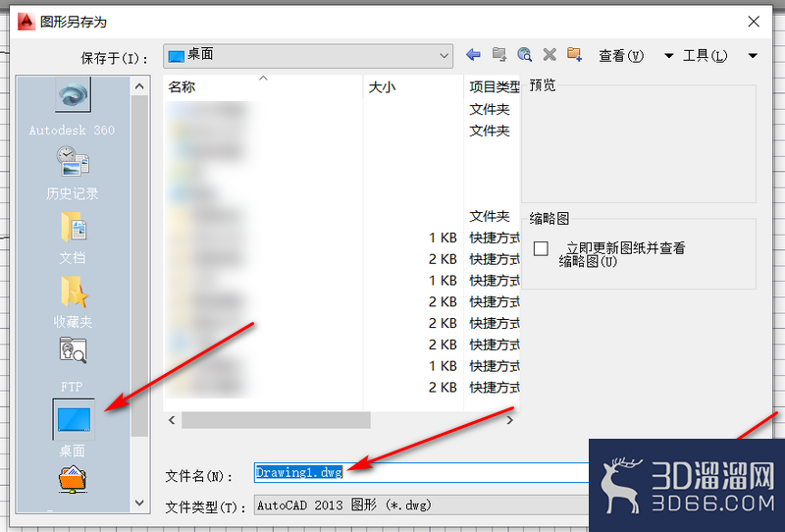Close the 图形另存为 dialog
Viewport: 785px width, 532px height.
tap(754, 22)
